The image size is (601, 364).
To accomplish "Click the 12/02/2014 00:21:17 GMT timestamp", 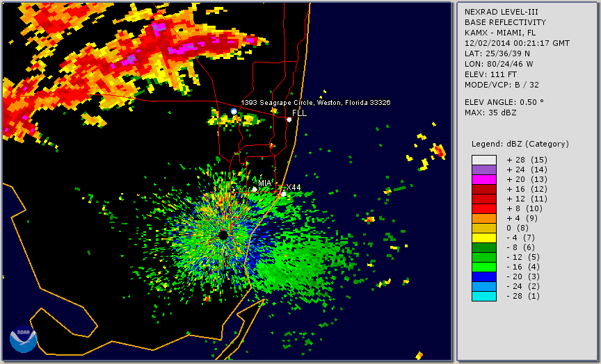I will coord(517,43).
